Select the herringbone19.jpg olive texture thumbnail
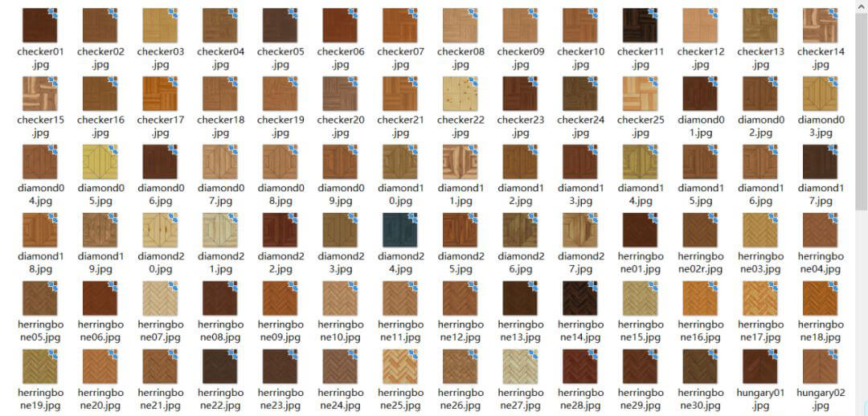The height and width of the screenshot is (416, 868). 40,366
